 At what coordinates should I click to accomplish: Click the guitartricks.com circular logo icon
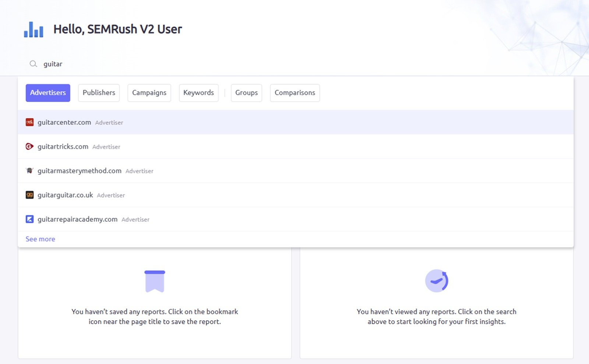tap(29, 146)
